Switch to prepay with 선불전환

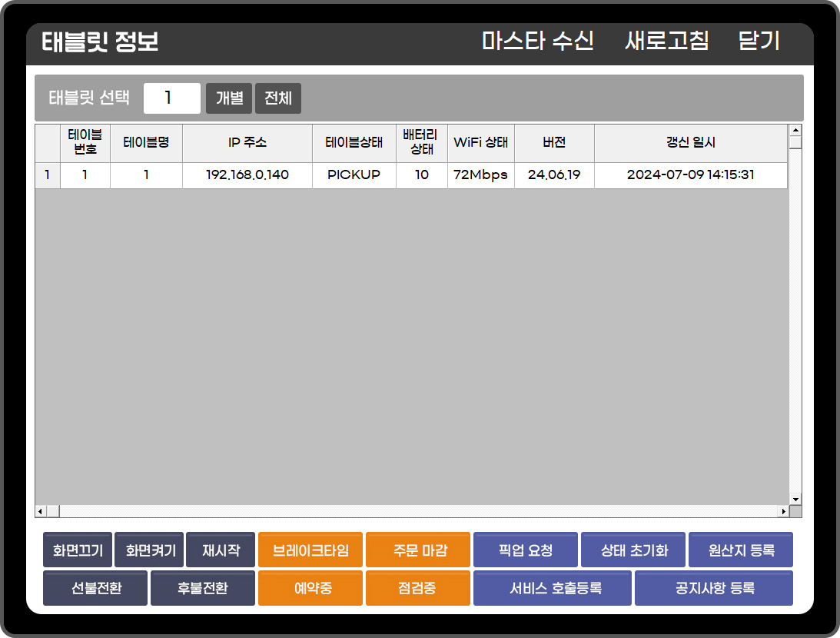pyautogui.click(x=95, y=588)
